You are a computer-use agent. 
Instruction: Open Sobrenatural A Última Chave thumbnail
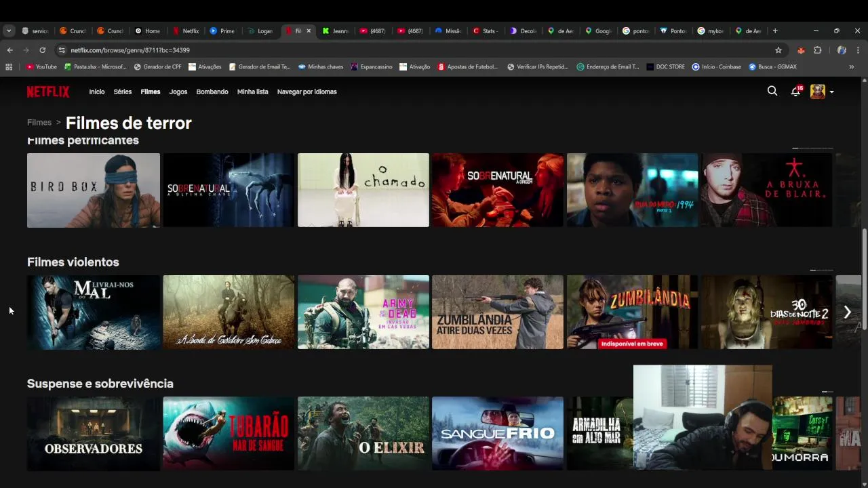(x=229, y=190)
